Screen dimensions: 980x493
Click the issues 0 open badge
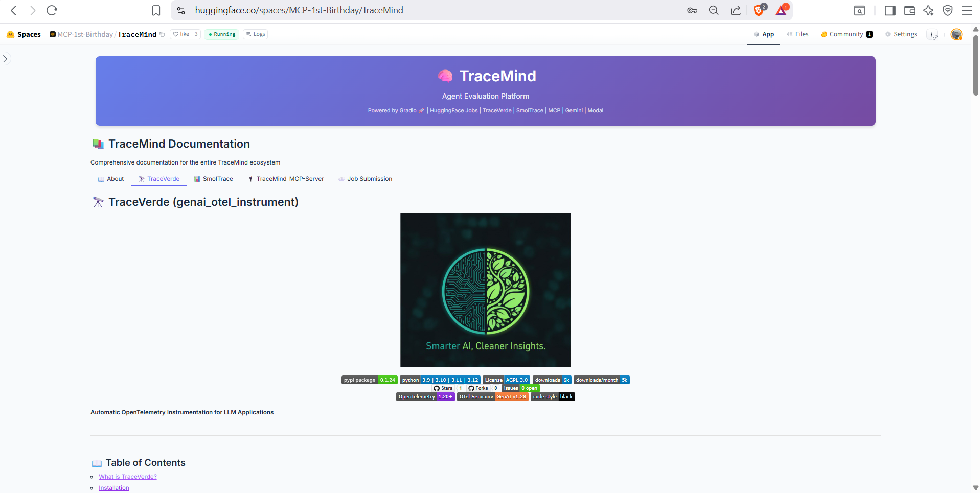[521, 388]
